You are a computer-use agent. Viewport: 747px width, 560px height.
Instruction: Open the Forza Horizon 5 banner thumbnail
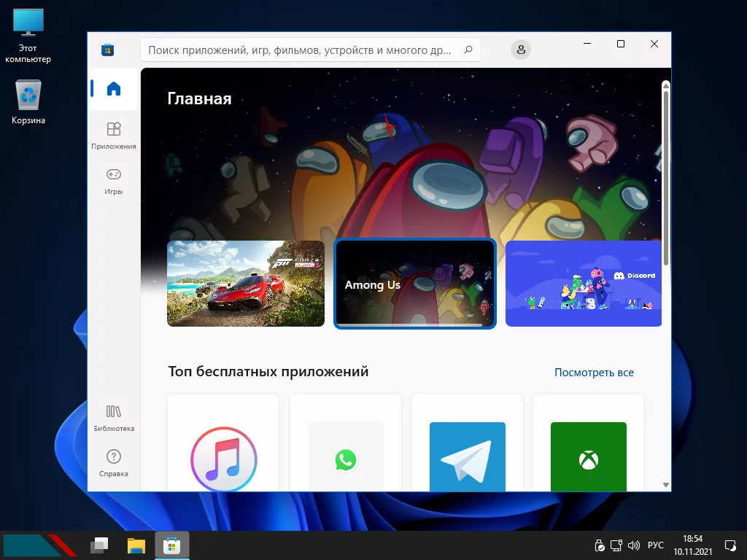[246, 284]
